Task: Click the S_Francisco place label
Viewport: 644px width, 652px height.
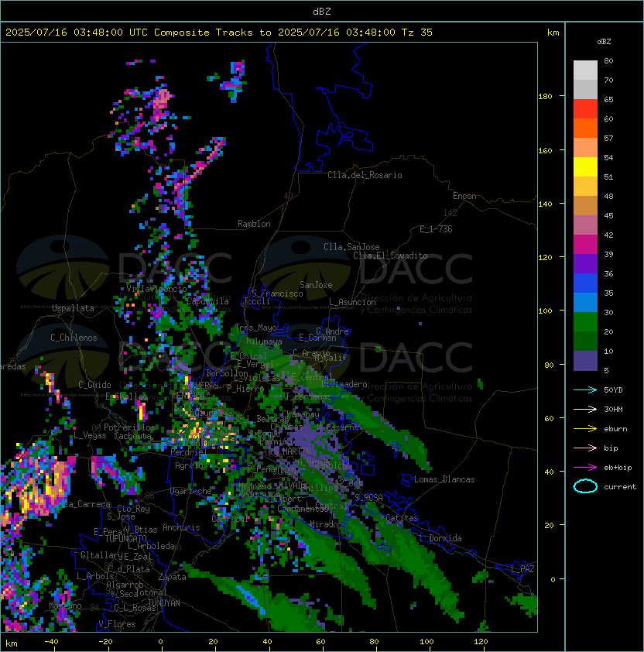Action: 277,294
